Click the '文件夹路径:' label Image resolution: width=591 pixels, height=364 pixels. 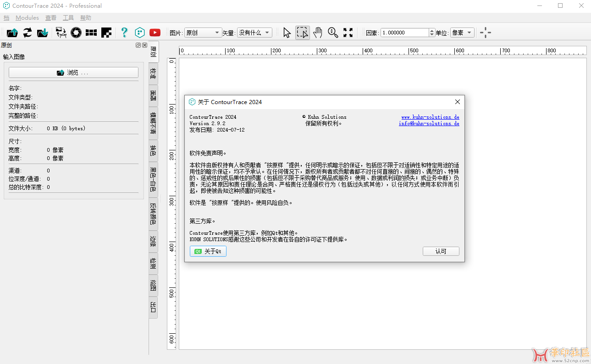23,106
